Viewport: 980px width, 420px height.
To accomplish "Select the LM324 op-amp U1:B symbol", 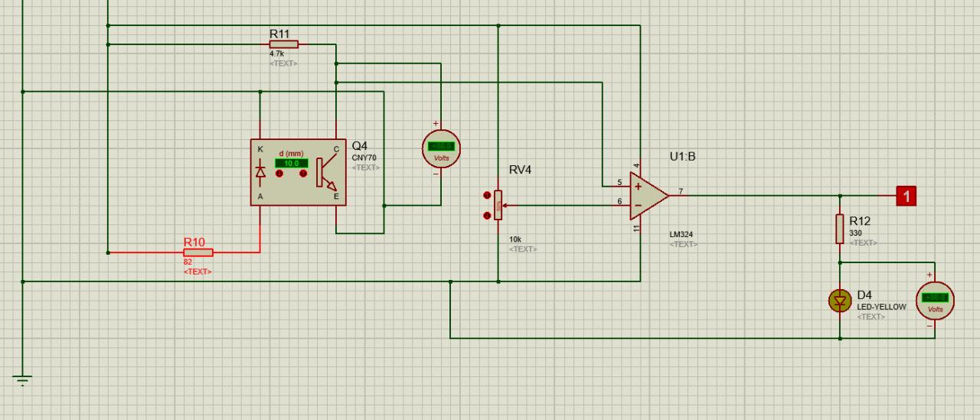I will pos(648,195).
